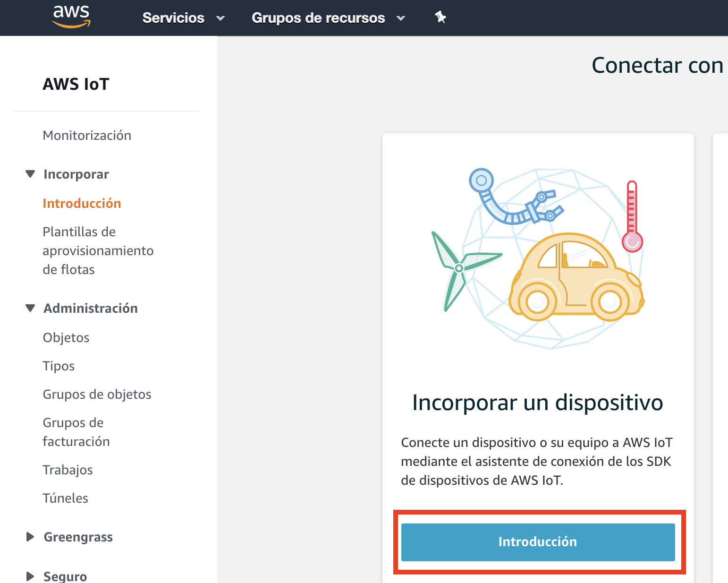Click the Greengrass section label
The width and height of the screenshot is (728, 583).
[78, 537]
